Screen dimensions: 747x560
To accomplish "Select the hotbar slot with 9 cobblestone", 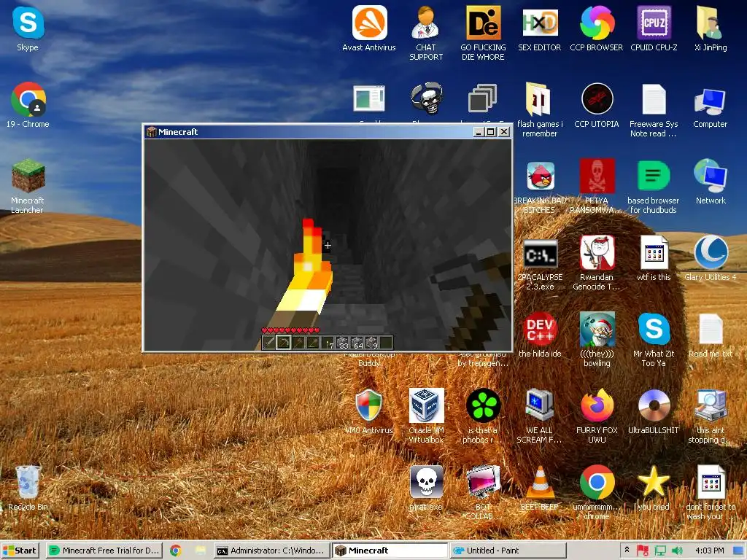I will coord(371,343).
